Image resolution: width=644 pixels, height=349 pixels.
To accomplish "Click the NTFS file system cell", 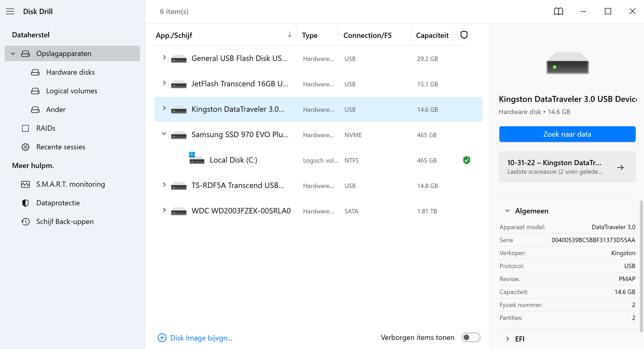I will [352, 160].
